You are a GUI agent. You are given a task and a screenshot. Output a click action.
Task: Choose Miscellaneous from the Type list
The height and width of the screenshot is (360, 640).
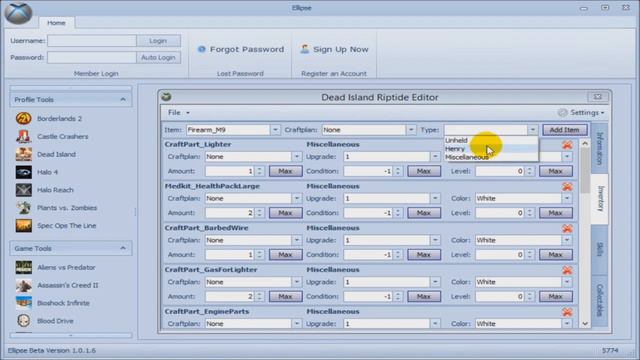[491, 157]
